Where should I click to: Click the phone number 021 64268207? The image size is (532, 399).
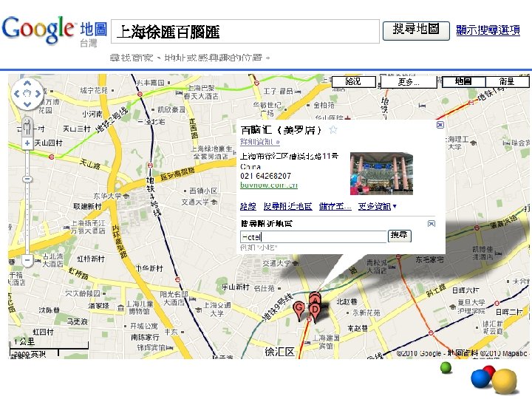tap(265, 176)
